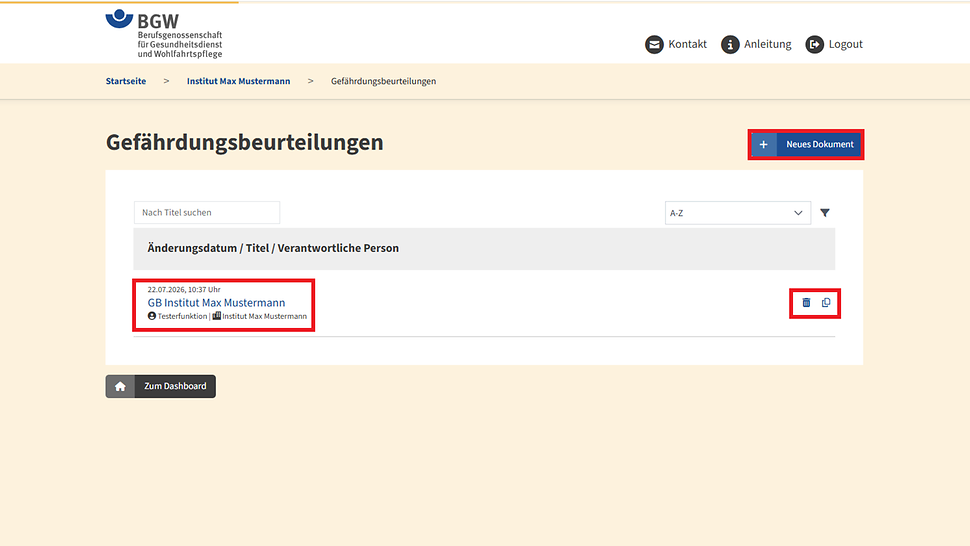Focus the Nach Titel suchen field
The width and height of the screenshot is (970, 546).
coord(207,213)
